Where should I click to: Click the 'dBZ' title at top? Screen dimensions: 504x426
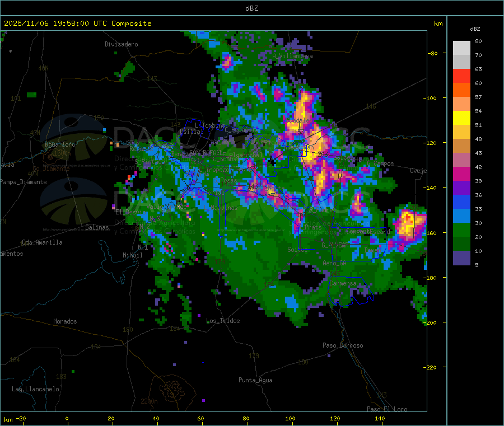click(x=251, y=8)
